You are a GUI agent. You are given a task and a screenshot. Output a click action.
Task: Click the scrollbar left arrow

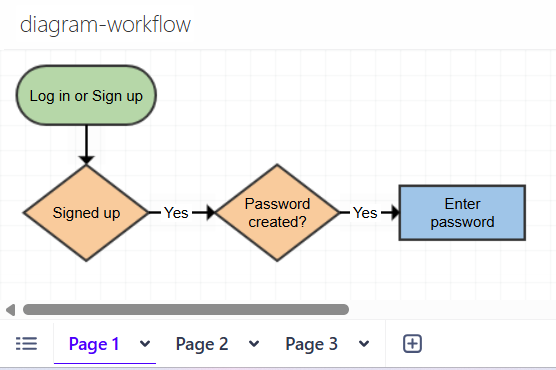(x=11, y=310)
